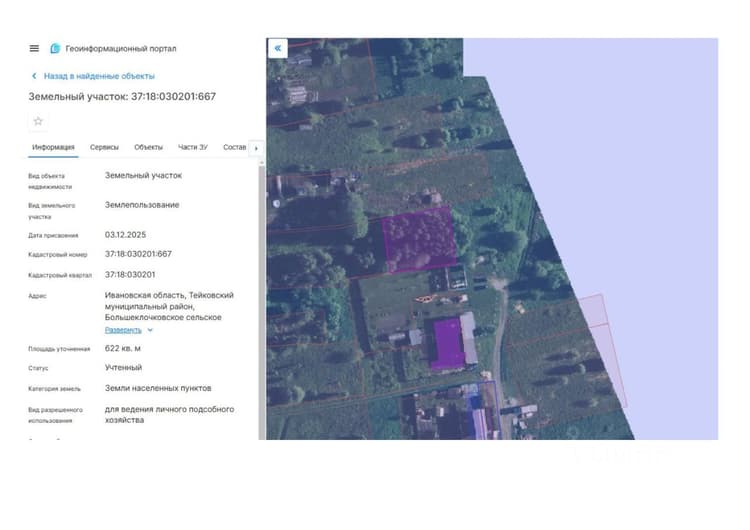Switch to the Информация tab
The height and width of the screenshot is (530, 750).
53,147
